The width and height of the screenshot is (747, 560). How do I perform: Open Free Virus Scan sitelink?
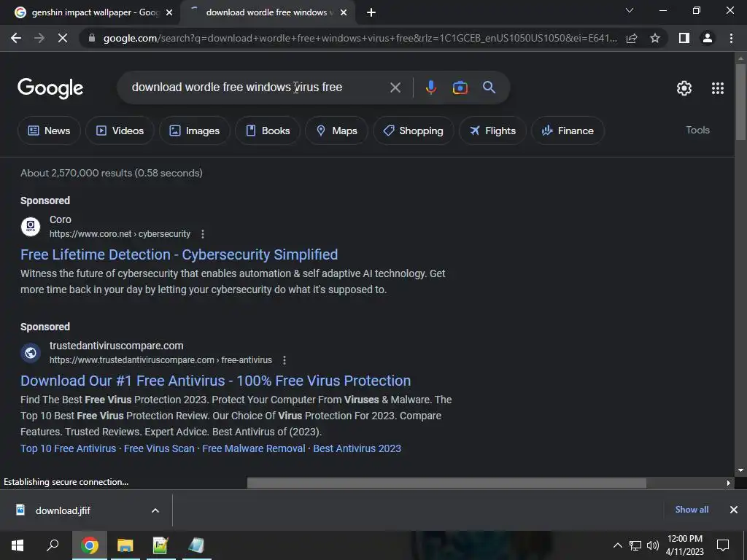coord(159,448)
